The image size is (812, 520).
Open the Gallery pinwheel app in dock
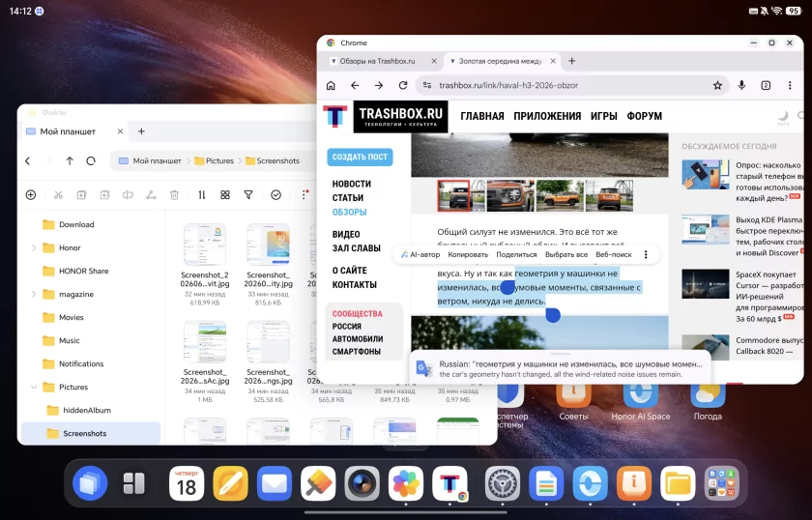[x=406, y=483]
